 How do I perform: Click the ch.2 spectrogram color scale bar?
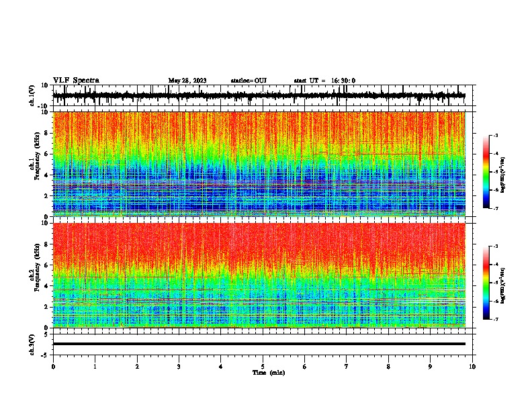point(486,283)
